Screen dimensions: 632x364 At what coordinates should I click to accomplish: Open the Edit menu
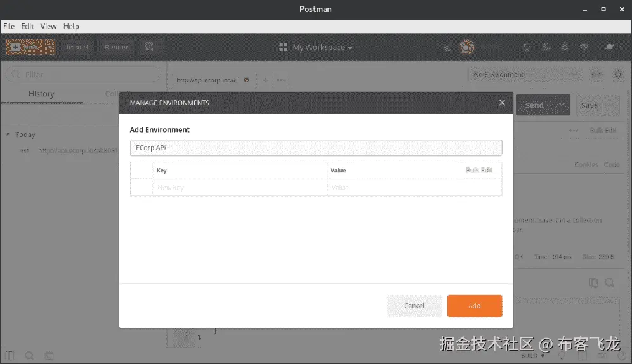[x=27, y=26]
